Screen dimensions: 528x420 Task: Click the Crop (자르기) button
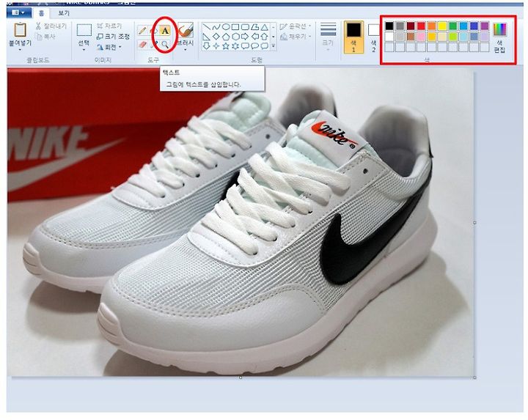109,26
